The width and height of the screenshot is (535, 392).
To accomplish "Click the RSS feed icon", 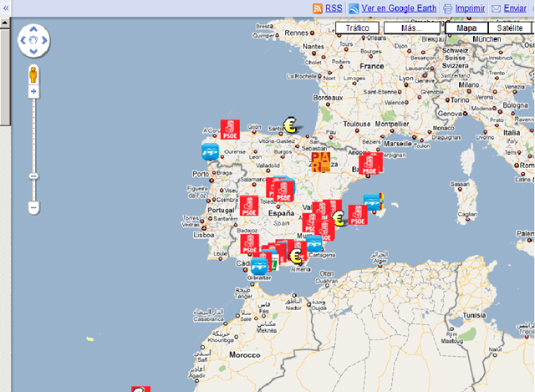I will pyautogui.click(x=318, y=8).
